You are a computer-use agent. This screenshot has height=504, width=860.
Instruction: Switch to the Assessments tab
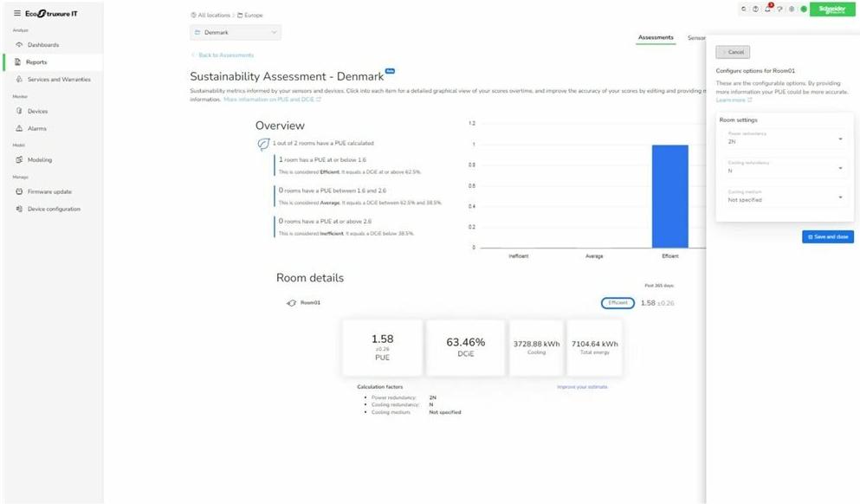656,38
